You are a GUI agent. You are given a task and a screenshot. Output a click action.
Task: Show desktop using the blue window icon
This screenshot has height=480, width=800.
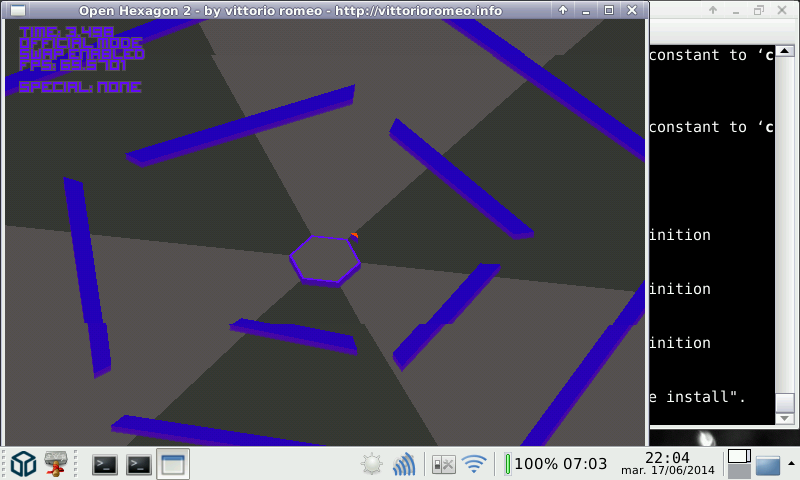(768, 465)
